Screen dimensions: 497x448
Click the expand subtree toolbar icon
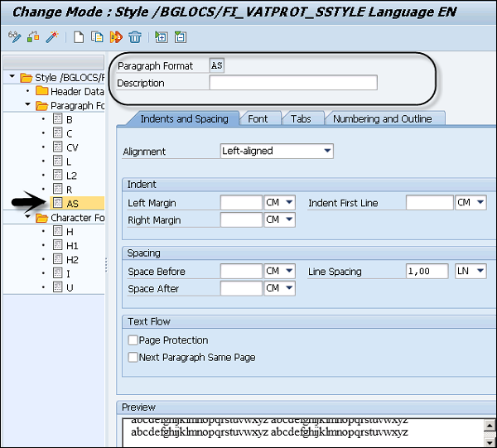pyautogui.click(x=162, y=37)
